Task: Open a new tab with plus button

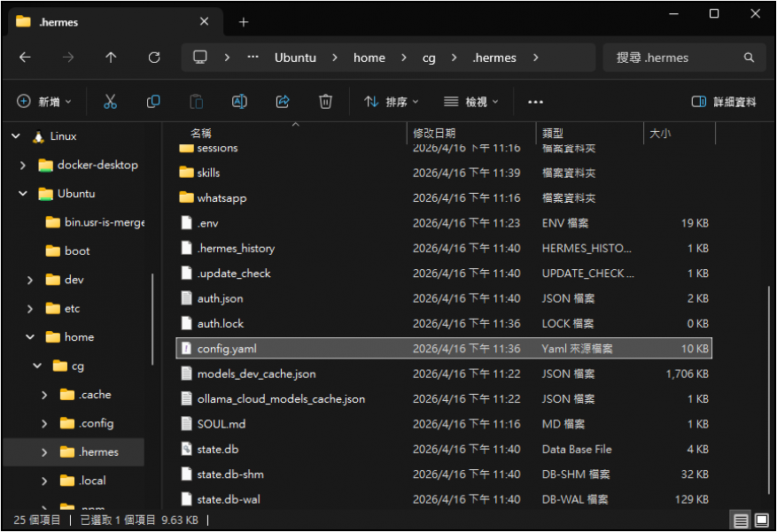Action: pos(244,22)
